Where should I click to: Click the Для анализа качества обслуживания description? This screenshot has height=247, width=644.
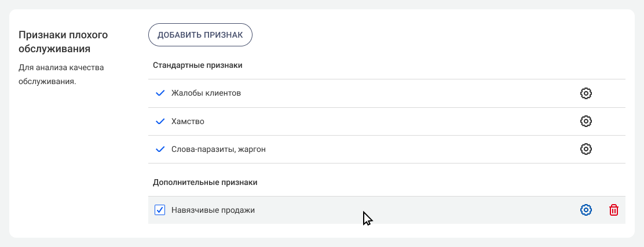coord(61,74)
